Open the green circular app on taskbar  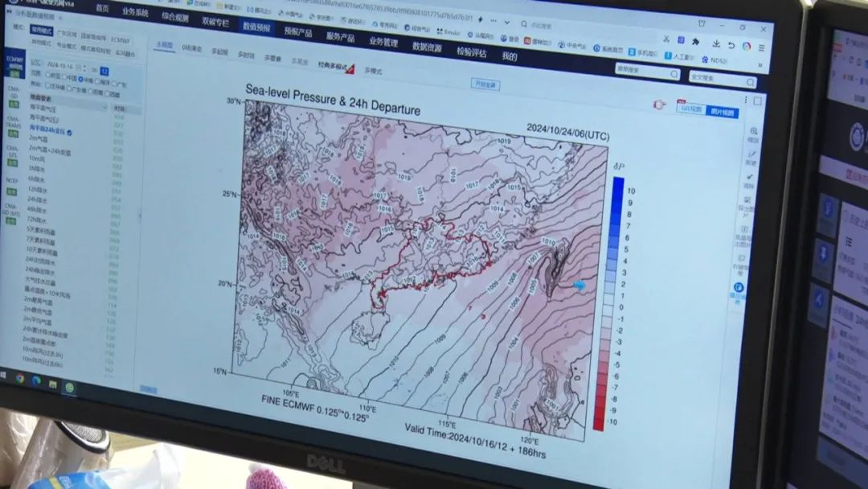click(x=70, y=387)
